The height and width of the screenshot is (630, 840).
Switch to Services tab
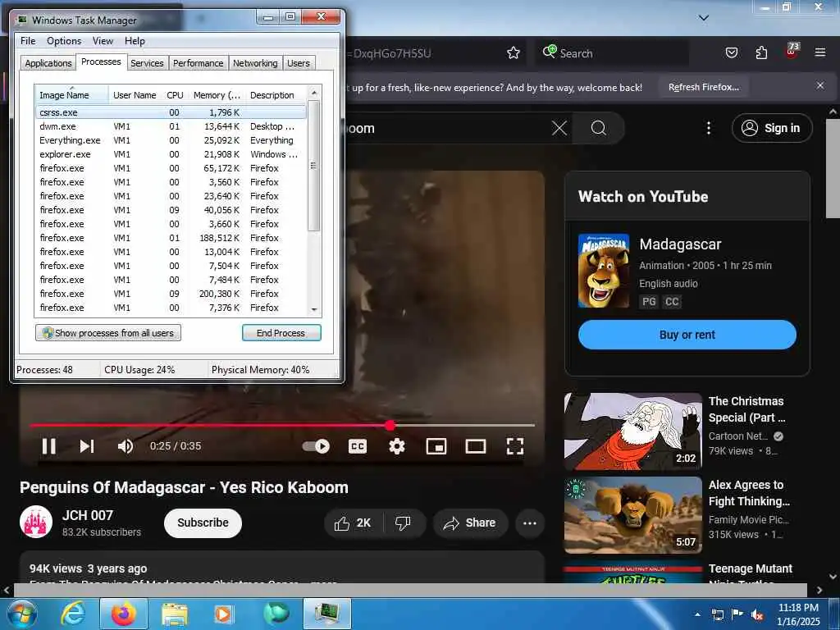click(147, 63)
